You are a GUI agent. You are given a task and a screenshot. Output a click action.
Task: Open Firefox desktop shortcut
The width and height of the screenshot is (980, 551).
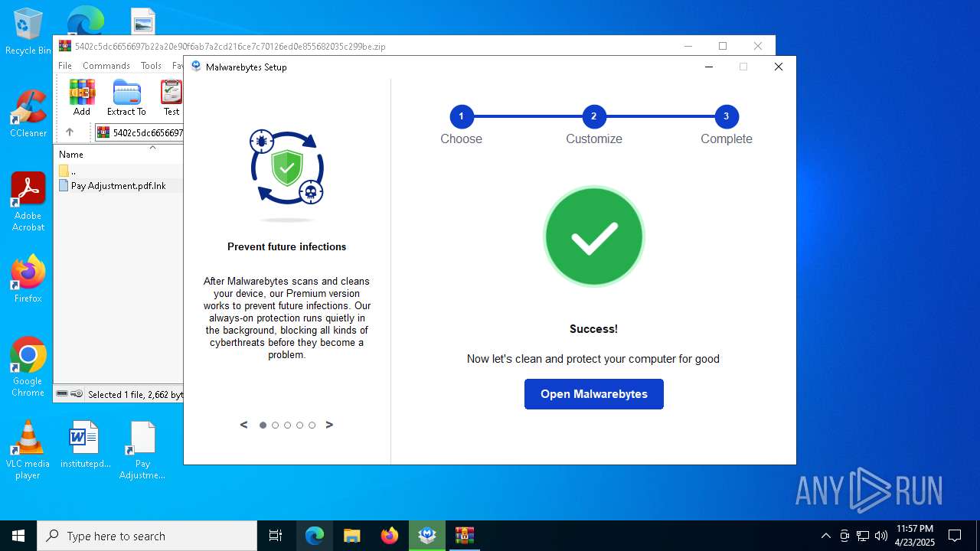coord(28,279)
